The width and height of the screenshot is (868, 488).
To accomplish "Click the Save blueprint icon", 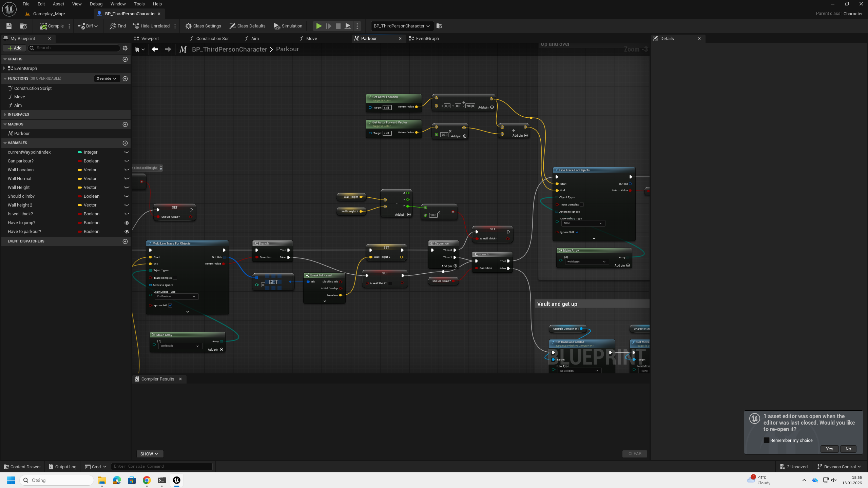I will click(9, 26).
